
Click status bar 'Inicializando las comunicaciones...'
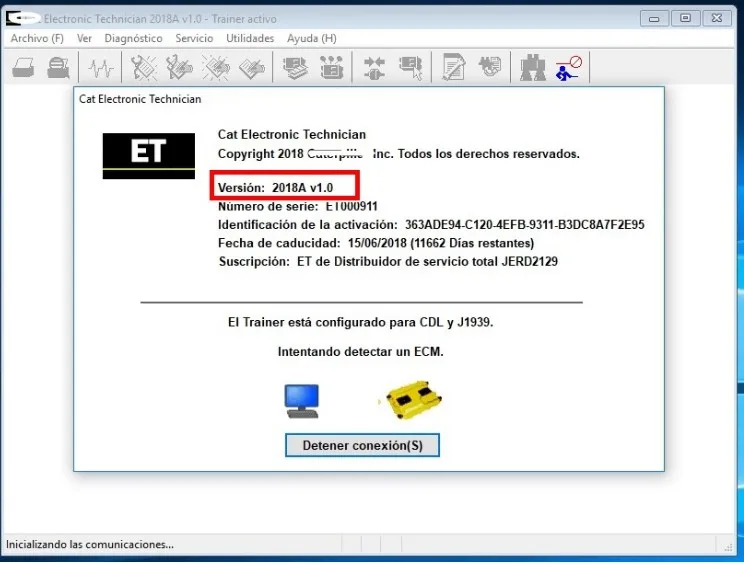90,545
